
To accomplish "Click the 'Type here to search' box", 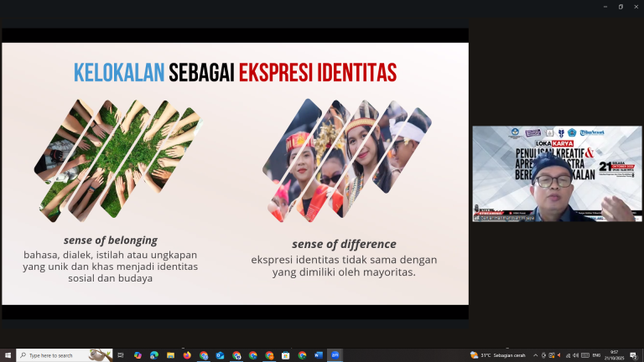I will [x=64, y=355].
